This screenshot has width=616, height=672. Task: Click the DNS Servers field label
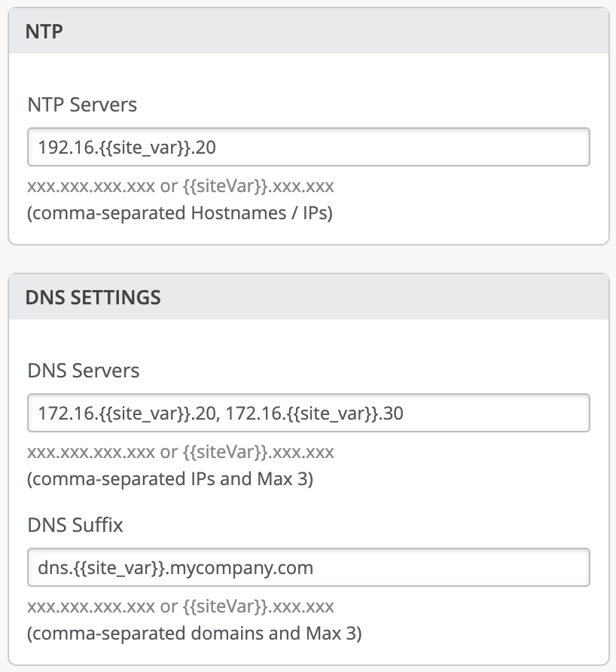click(83, 371)
